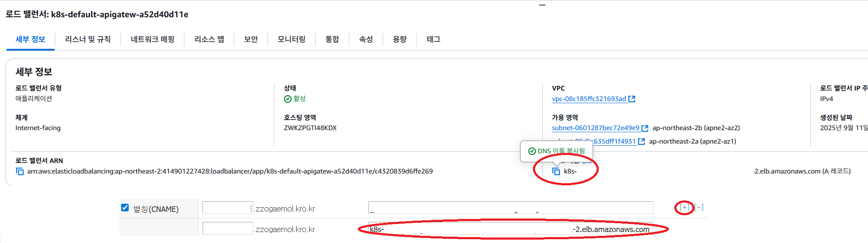Open the subnet-0601287bec72e49e9 link

coord(595,128)
